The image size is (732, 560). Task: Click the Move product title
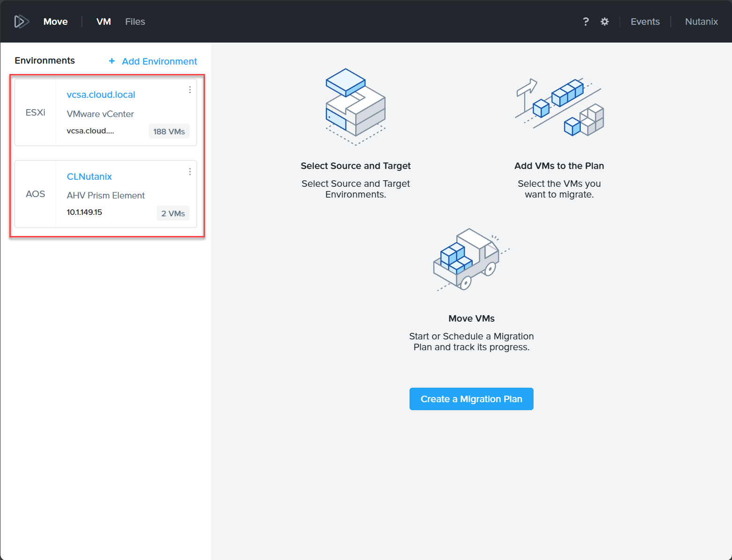click(x=55, y=22)
